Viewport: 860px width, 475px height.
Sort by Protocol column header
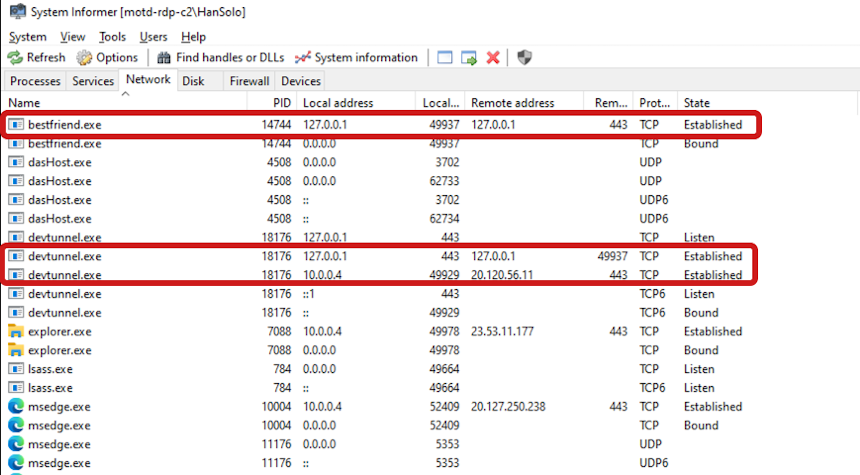tap(655, 103)
